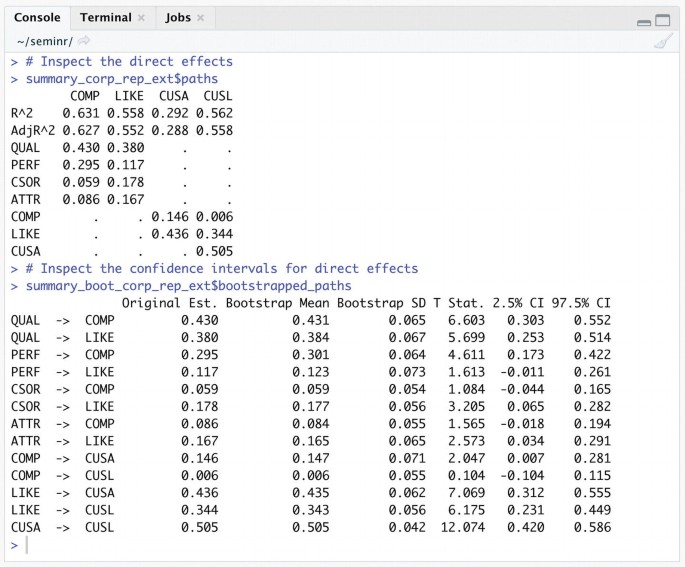The image size is (685, 567).
Task: Click the 'LIKE -> CUSA' row label
Action: coord(62,493)
